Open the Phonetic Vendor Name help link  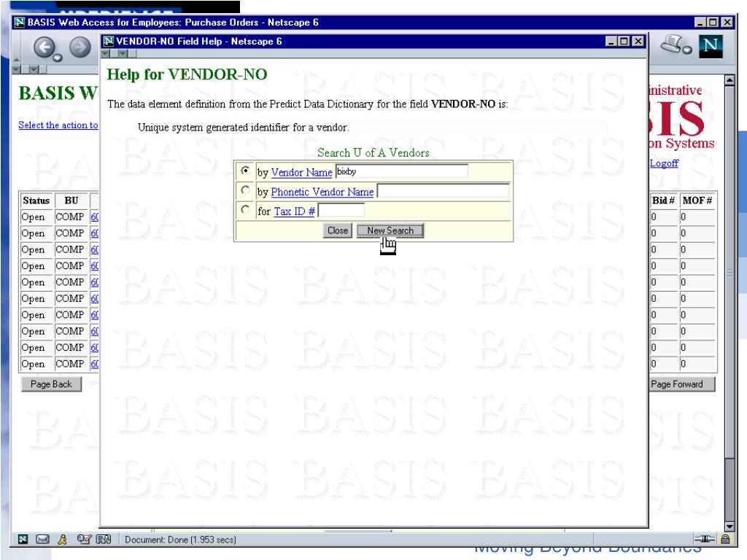tap(322, 192)
